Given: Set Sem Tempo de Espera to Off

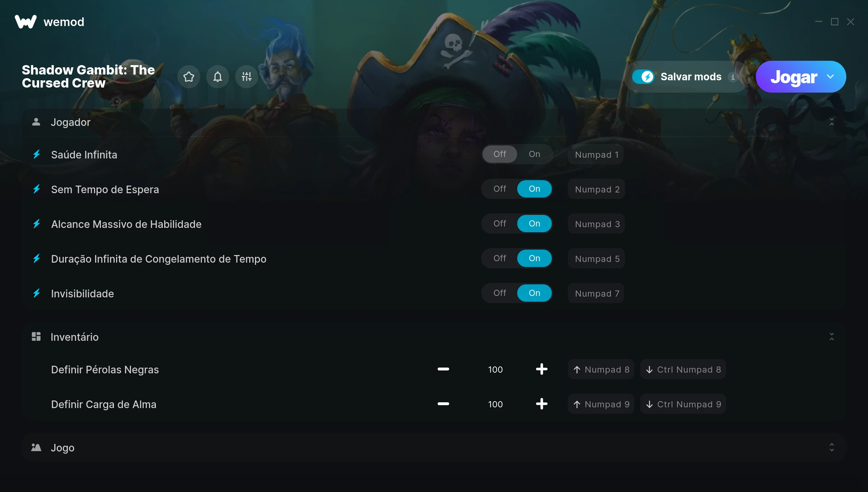Looking at the screenshot, I should 500,189.
